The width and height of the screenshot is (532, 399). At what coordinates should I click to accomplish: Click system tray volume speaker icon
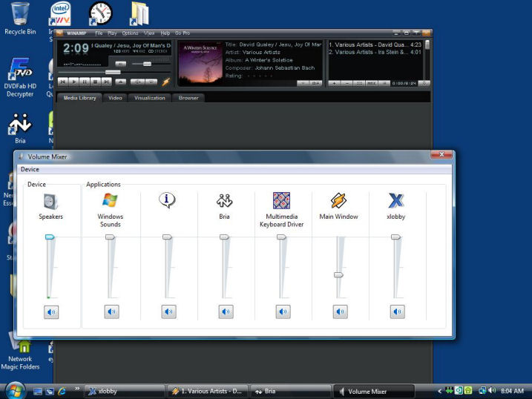(492, 391)
